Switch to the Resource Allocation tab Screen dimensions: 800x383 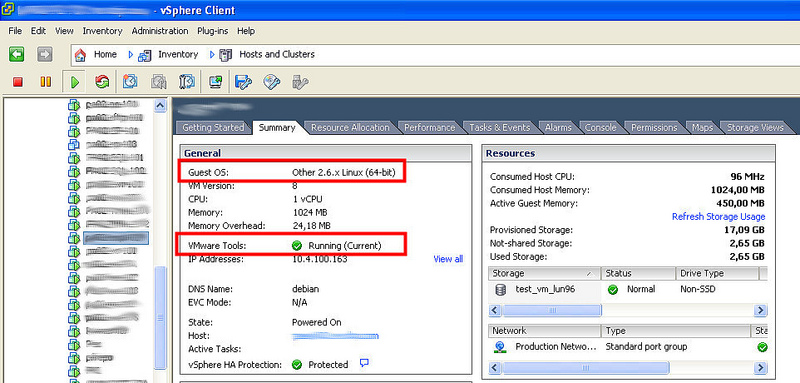tap(350, 127)
